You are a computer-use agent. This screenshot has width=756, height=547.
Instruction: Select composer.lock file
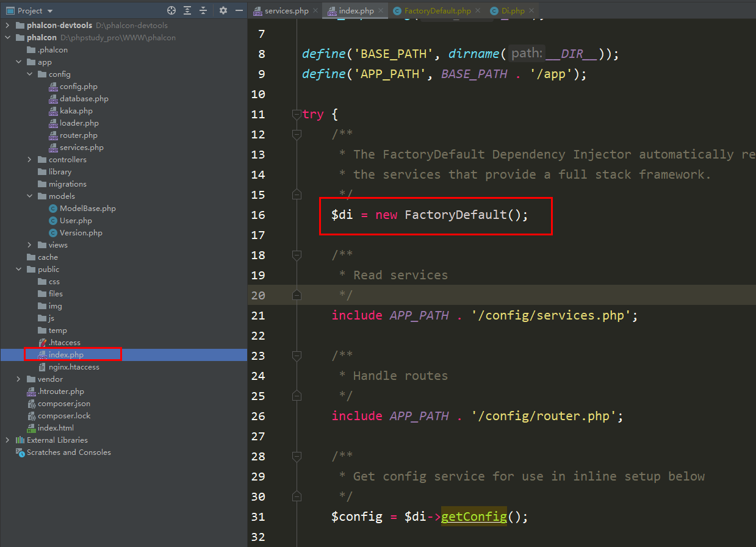point(63,416)
